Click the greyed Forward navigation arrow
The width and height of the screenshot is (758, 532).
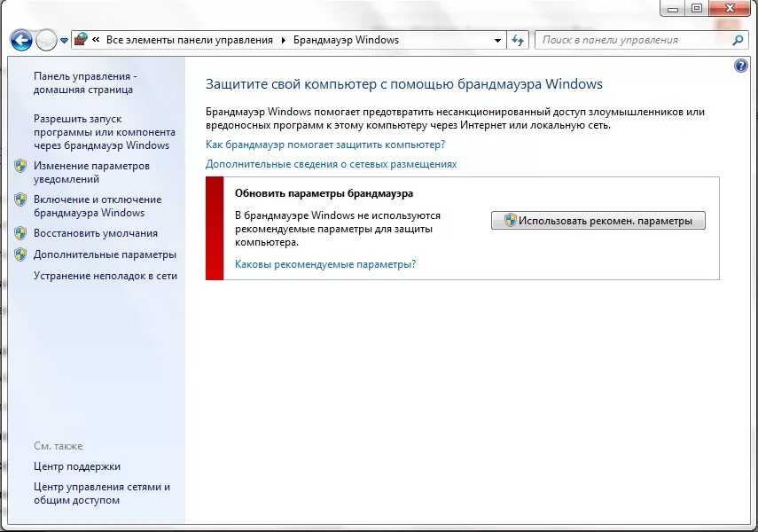coord(46,40)
